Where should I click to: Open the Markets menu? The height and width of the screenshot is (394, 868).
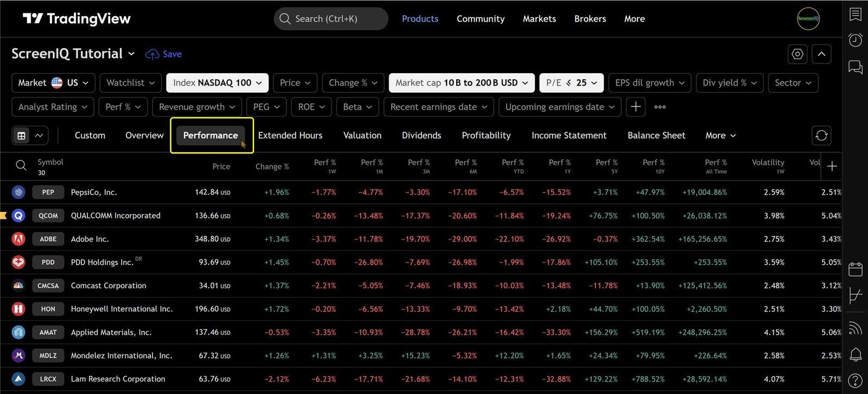coord(539,19)
